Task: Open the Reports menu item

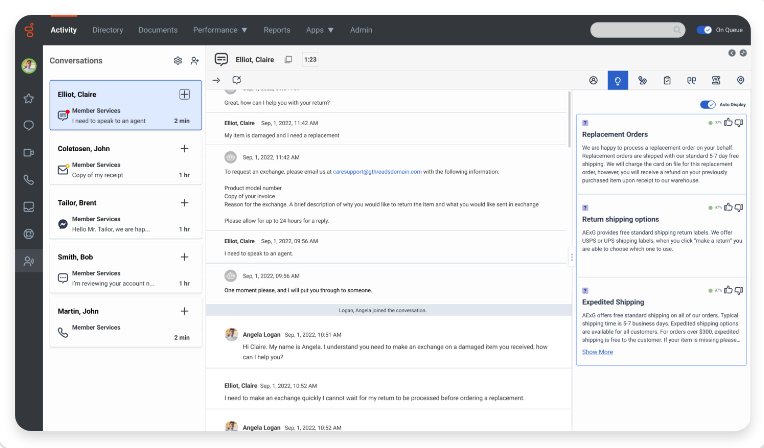Action: pos(277,30)
